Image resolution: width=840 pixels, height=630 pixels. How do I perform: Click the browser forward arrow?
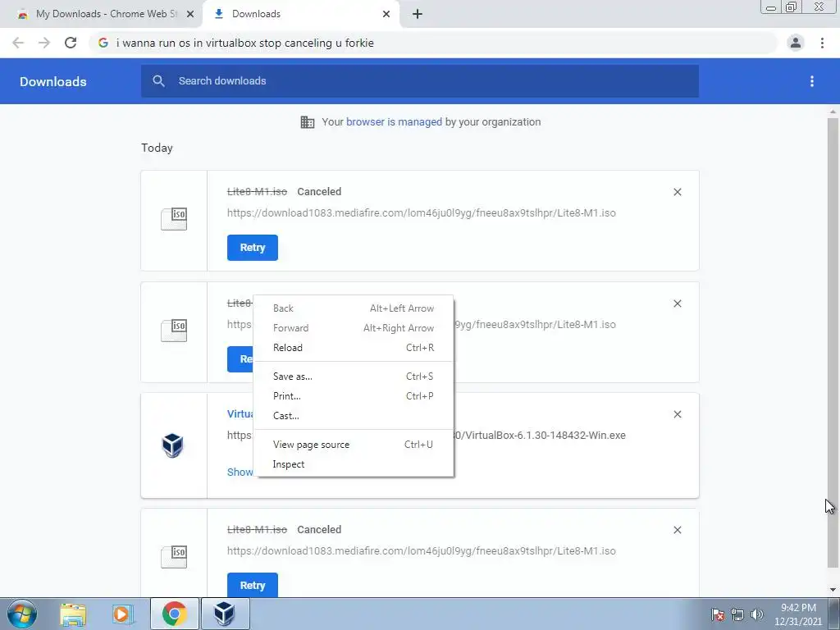point(44,43)
